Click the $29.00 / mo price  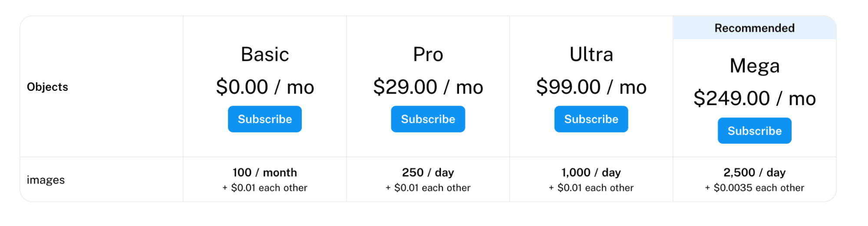(428, 87)
